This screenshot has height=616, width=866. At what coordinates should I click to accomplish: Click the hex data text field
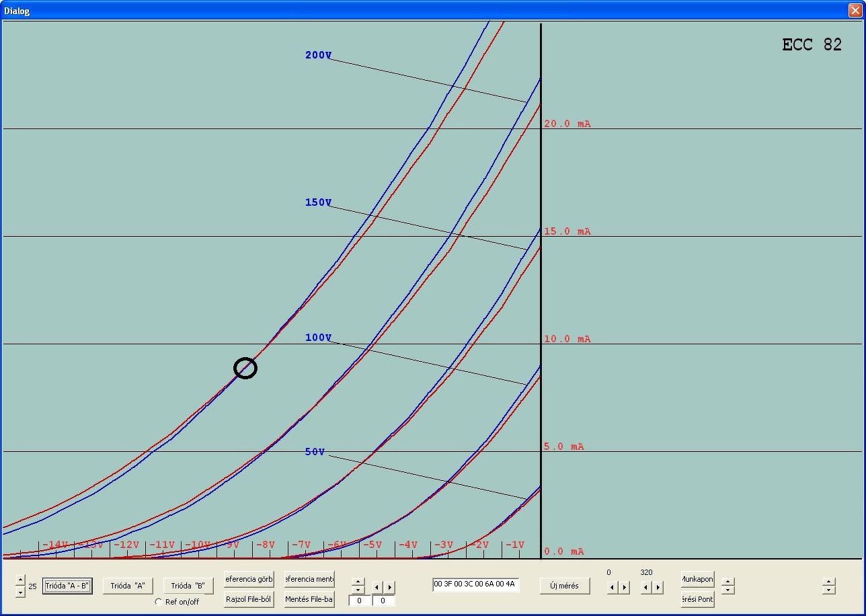click(476, 584)
